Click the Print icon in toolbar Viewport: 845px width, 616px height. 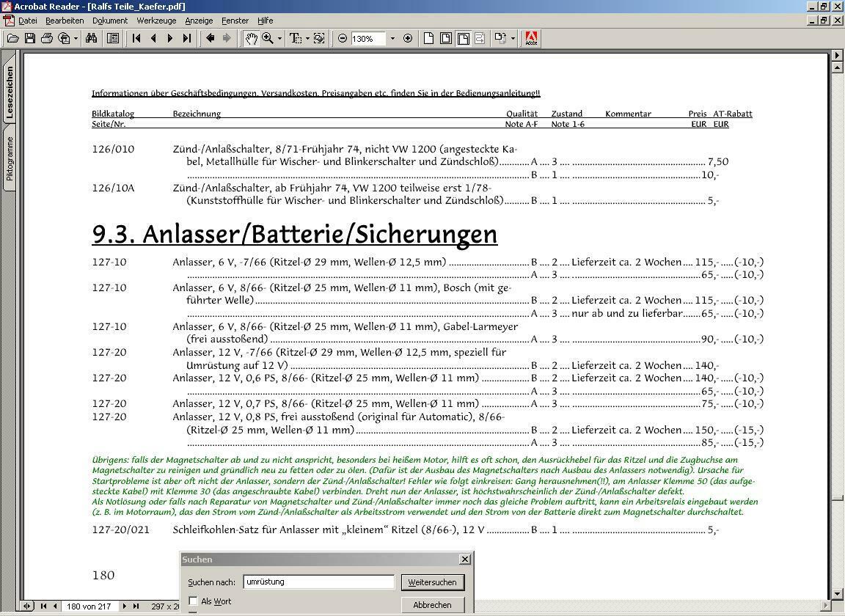[47, 38]
